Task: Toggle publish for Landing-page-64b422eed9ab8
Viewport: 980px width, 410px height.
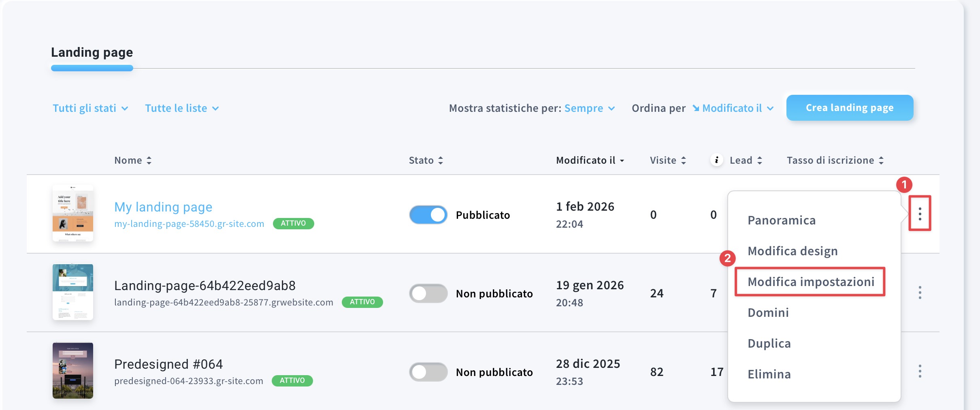Action: 428,293
